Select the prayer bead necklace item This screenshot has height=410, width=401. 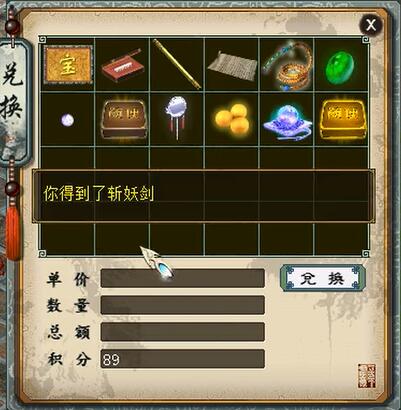287,65
